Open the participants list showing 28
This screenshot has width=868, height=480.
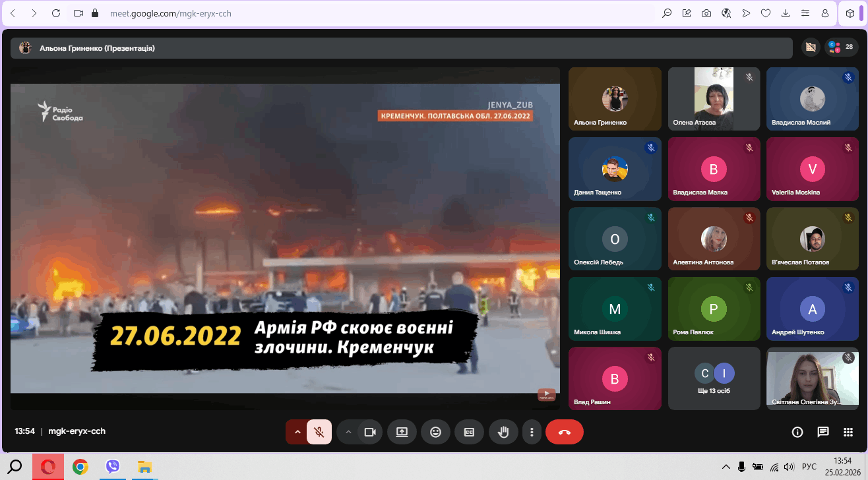pos(842,47)
